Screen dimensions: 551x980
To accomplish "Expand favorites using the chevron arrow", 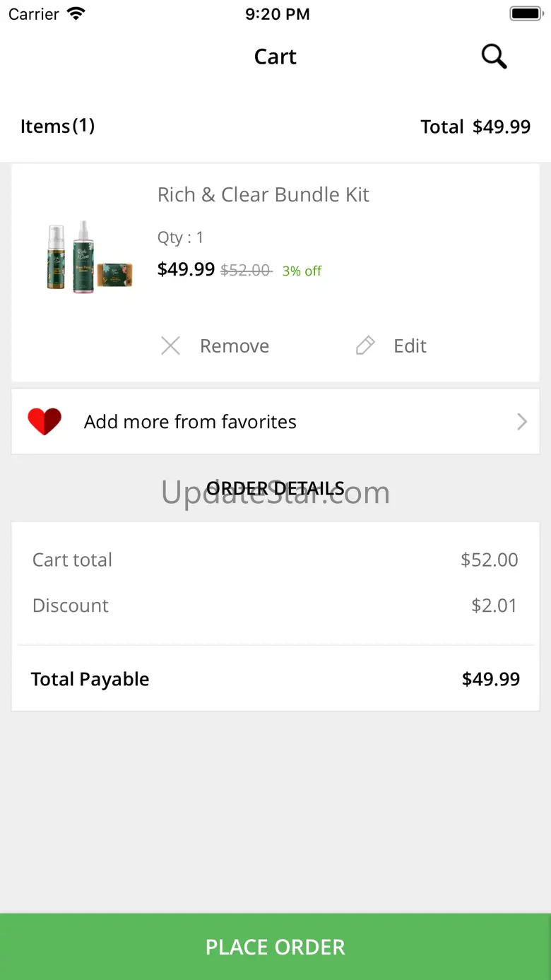I will pyautogui.click(x=522, y=422).
